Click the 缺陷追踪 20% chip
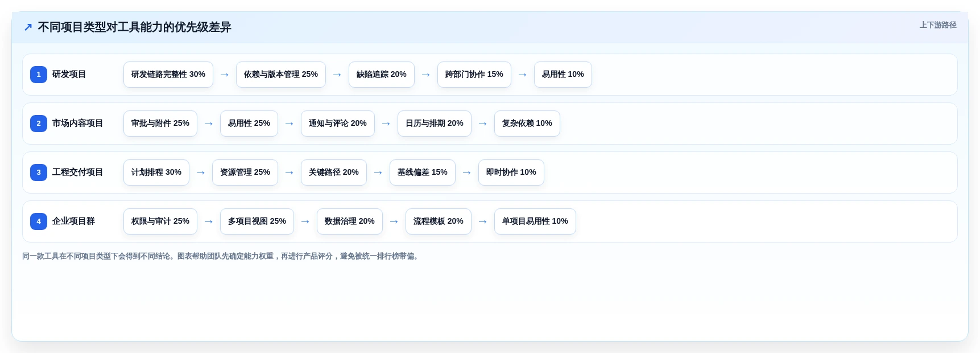Image resolution: width=980 pixels, height=353 pixels. pos(382,75)
